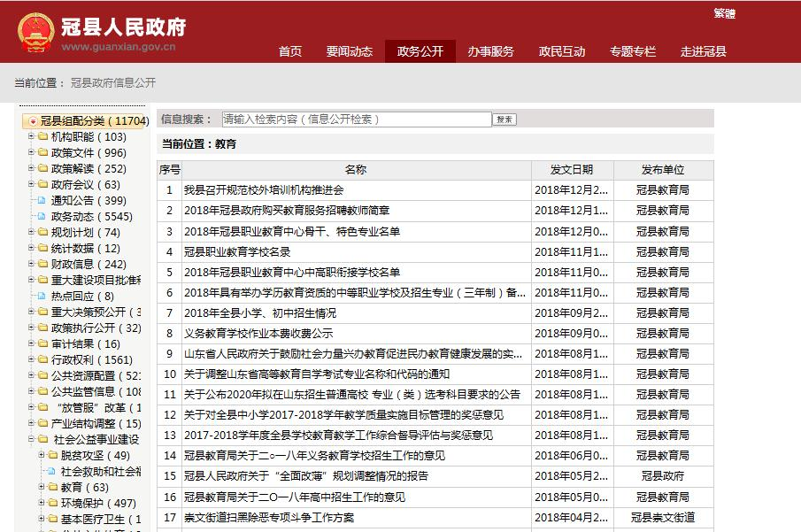Screen dimensions: 801x532
Task: Click folder icon beside 行政权利
Action: [42, 359]
